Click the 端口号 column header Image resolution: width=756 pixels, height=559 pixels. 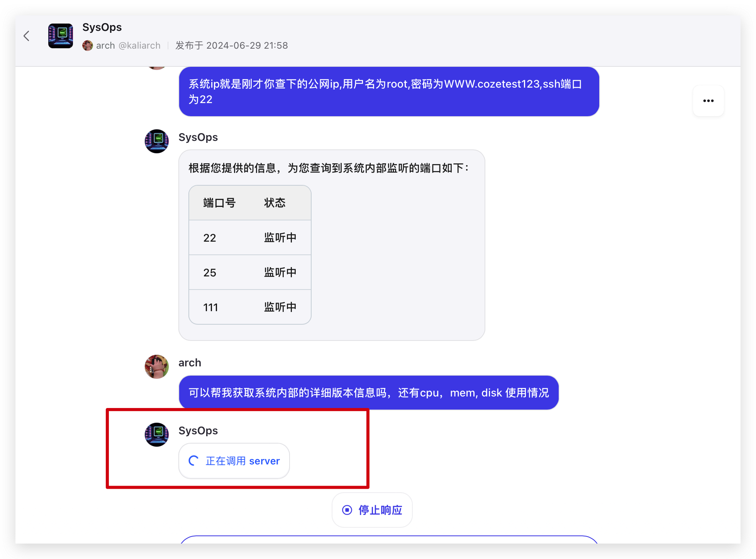coord(219,203)
